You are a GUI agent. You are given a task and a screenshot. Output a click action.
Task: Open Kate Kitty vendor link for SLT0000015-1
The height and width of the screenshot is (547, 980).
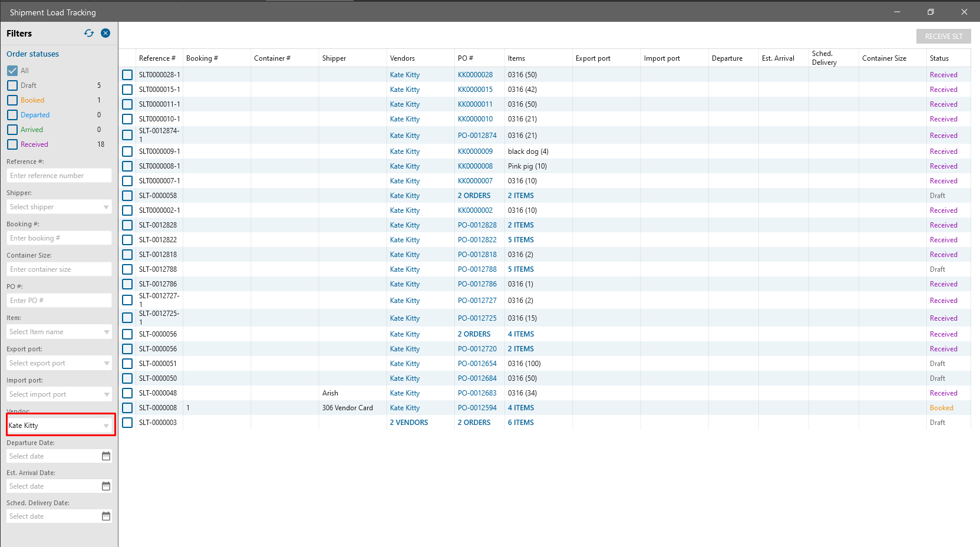coord(405,90)
